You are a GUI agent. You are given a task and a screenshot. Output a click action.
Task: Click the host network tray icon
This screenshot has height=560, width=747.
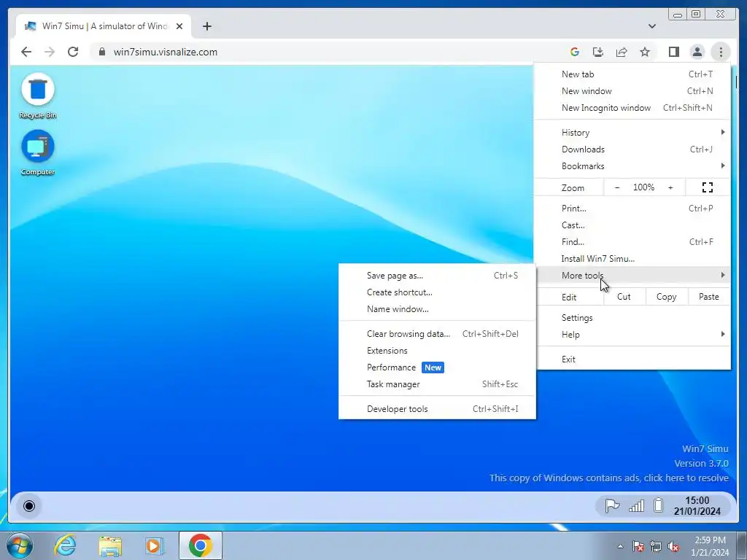pyautogui.click(x=656, y=546)
